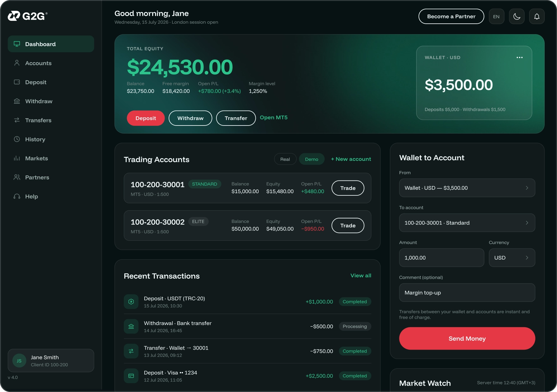Click the Help headset icon

[x=17, y=196]
